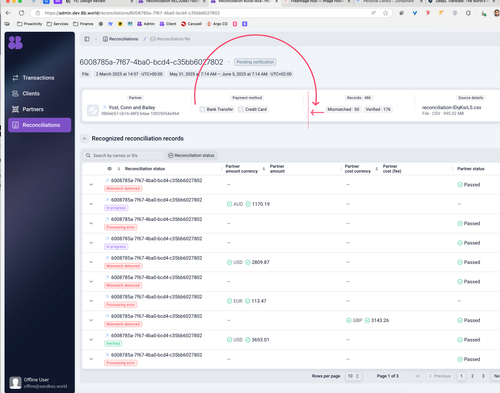This screenshot has height=393, width=500.
Task: Expand third row with Processing error
Action: pos(91,223)
